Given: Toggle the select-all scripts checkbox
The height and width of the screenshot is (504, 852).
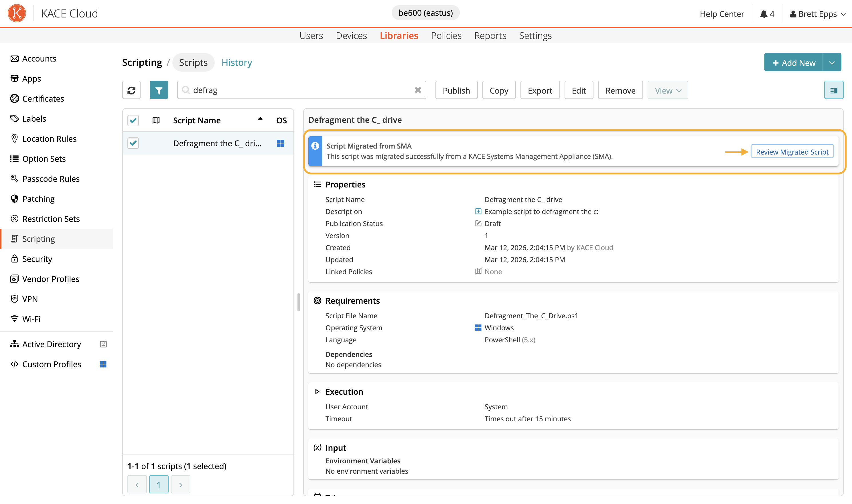Looking at the screenshot, I should pos(133,120).
